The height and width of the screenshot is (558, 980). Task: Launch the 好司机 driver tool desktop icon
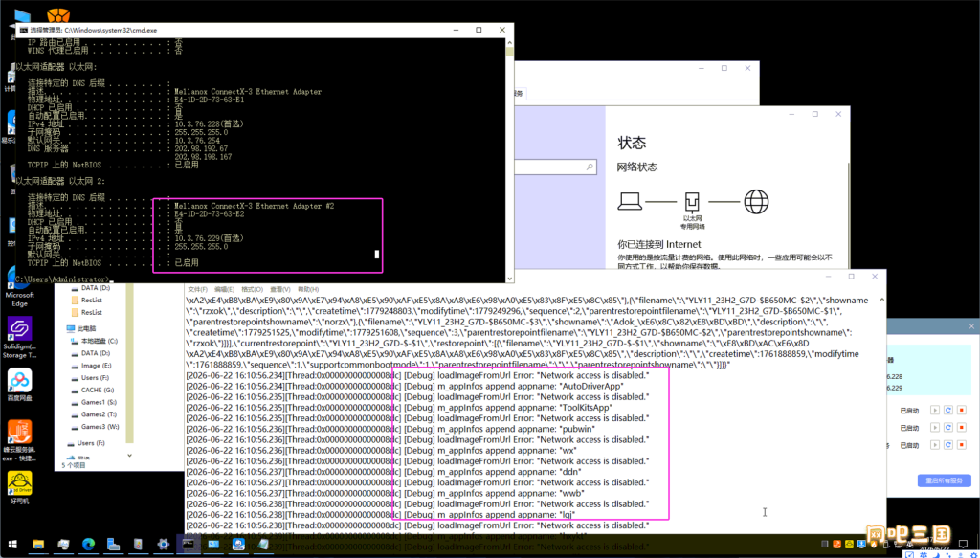pos(19,488)
